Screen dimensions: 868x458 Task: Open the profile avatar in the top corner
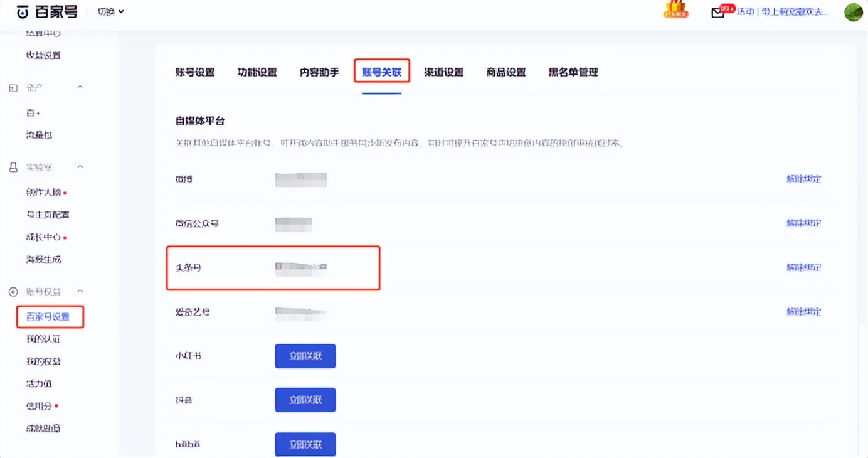855,11
